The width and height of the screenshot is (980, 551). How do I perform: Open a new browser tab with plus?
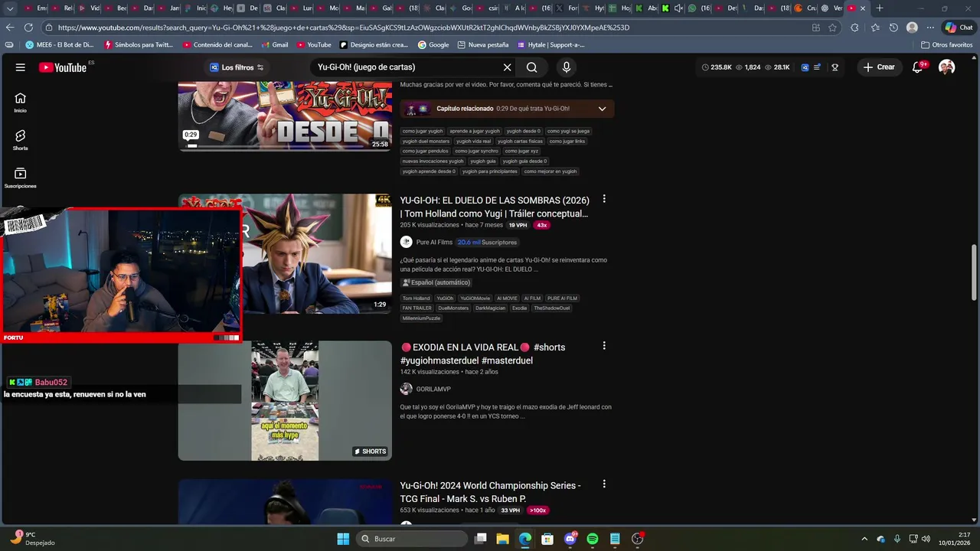click(x=880, y=8)
